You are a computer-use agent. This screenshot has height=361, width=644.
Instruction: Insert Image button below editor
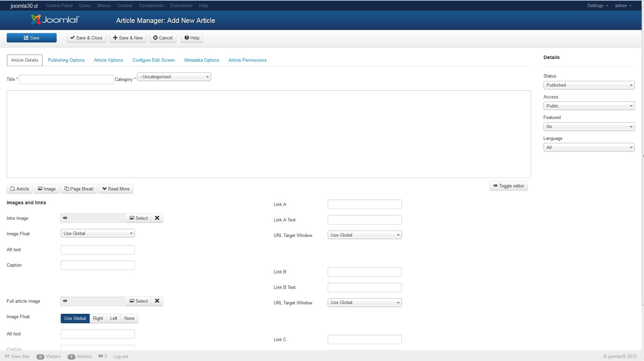(47, 189)
